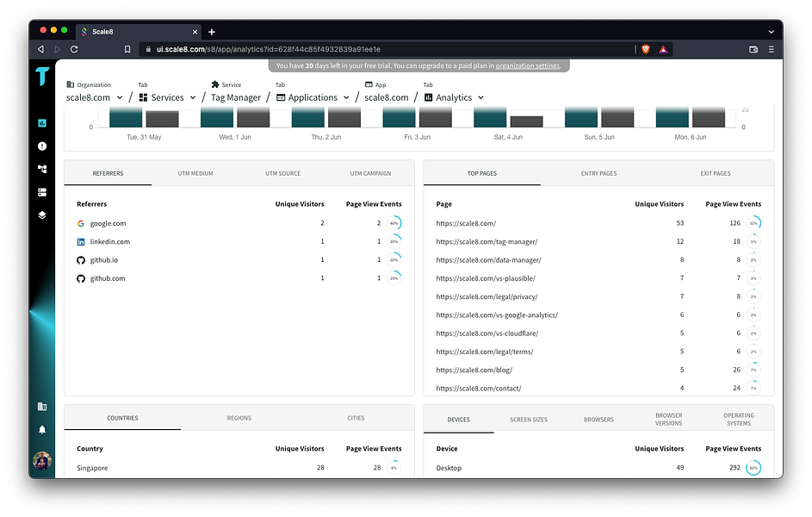Reload the page in the browser
The width and height of the screenshot is (812, 517).
(74, 49)
